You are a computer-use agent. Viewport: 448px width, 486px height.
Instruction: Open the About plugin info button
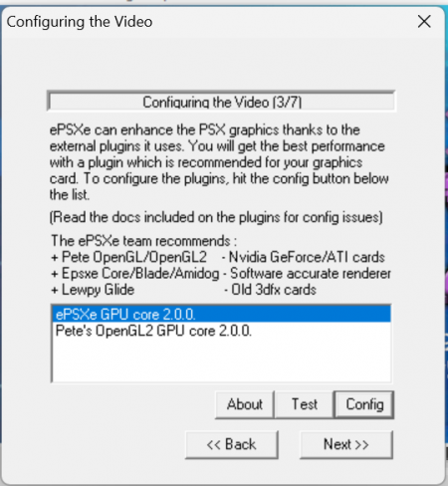(245, 404)
